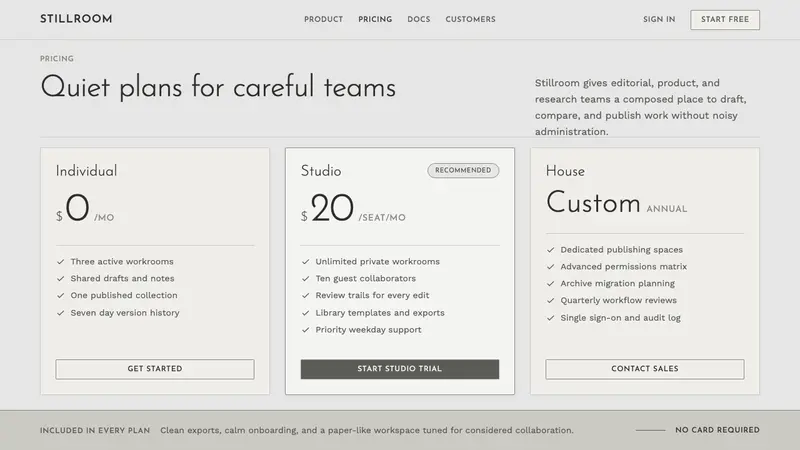800x450 pixels.
Task: Click the House plan title
Action: (565, 171)
